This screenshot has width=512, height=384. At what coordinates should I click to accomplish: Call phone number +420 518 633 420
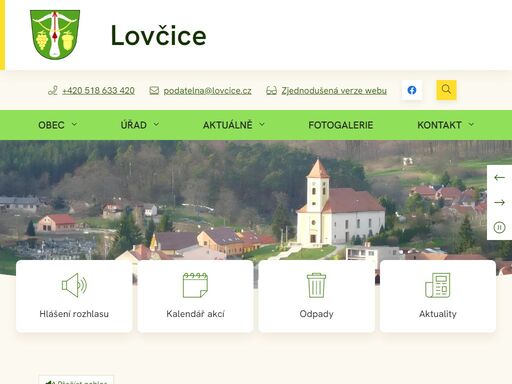click(98, 90)
